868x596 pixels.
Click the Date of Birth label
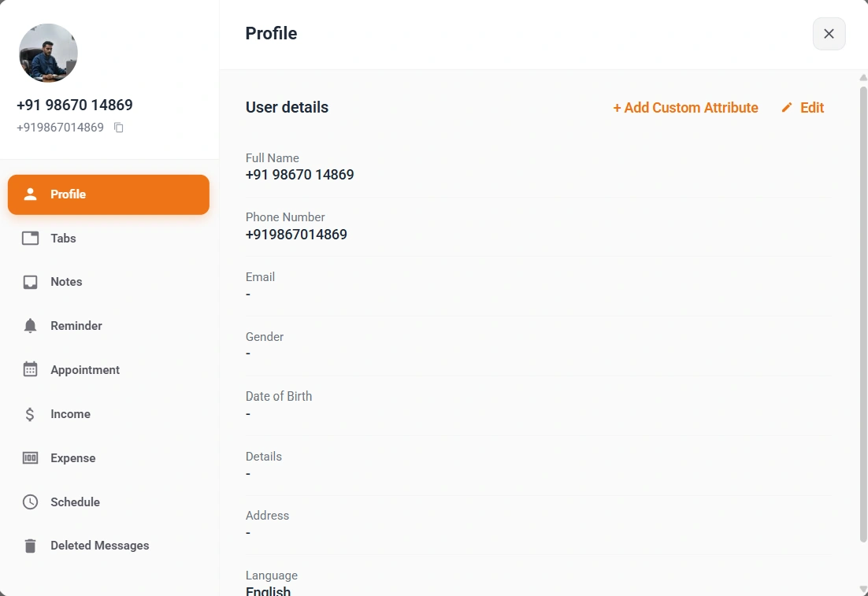click(x=279, y=396)
